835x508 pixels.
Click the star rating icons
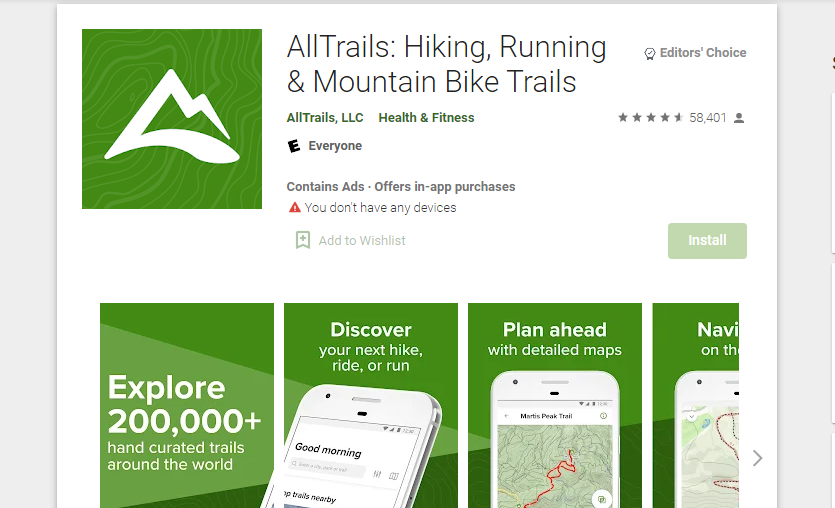(x=650, y=118)
